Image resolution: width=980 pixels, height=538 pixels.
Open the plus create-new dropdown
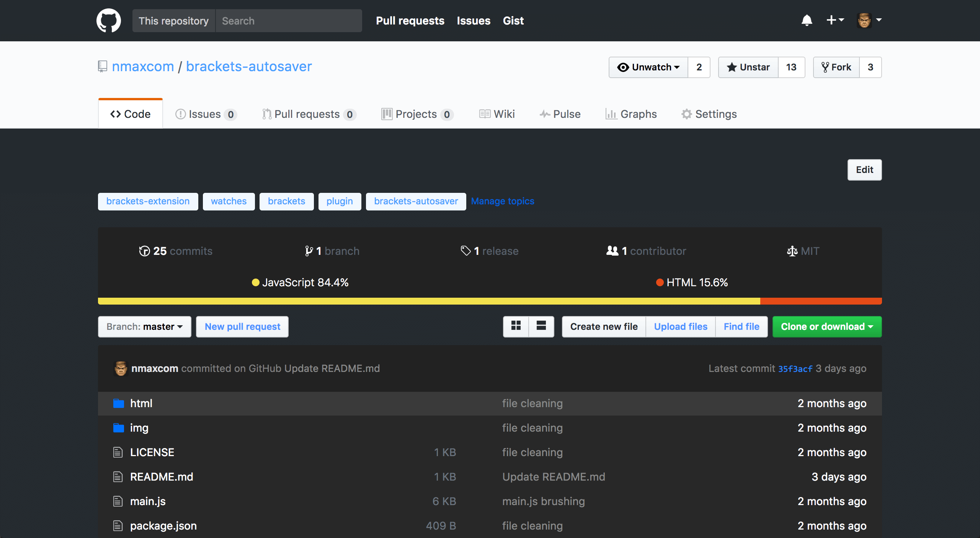click(835, 20)
